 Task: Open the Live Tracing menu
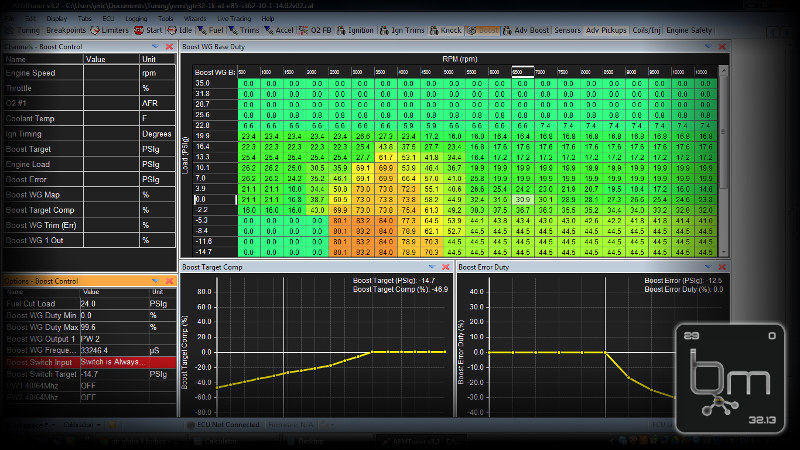point(234,18)
